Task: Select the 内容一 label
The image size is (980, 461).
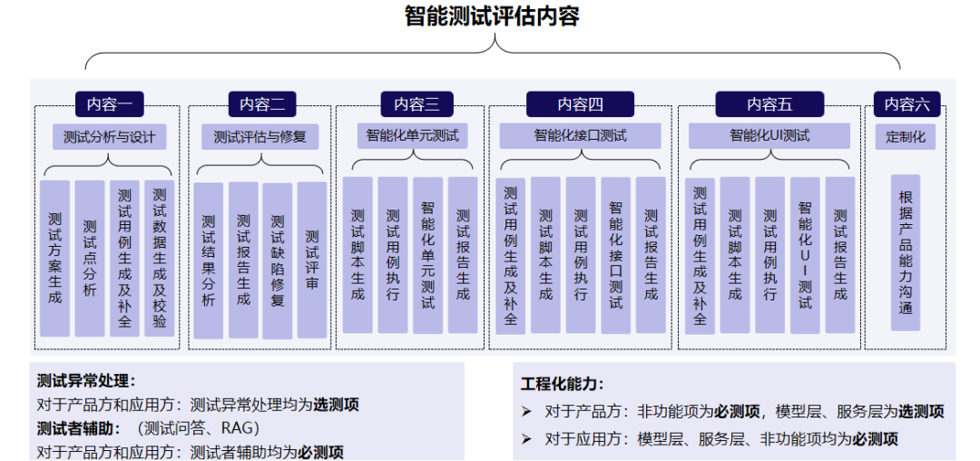Action: tap(110, 104)
